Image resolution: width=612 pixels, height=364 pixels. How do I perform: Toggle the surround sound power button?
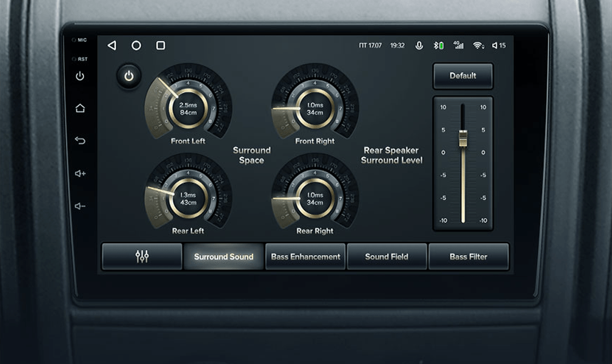(x=129, y=76)
